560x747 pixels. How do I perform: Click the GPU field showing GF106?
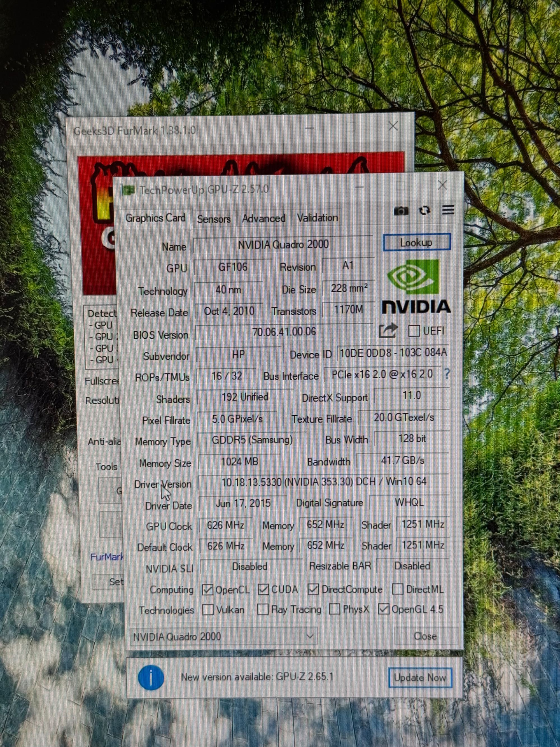click(233, 267)
